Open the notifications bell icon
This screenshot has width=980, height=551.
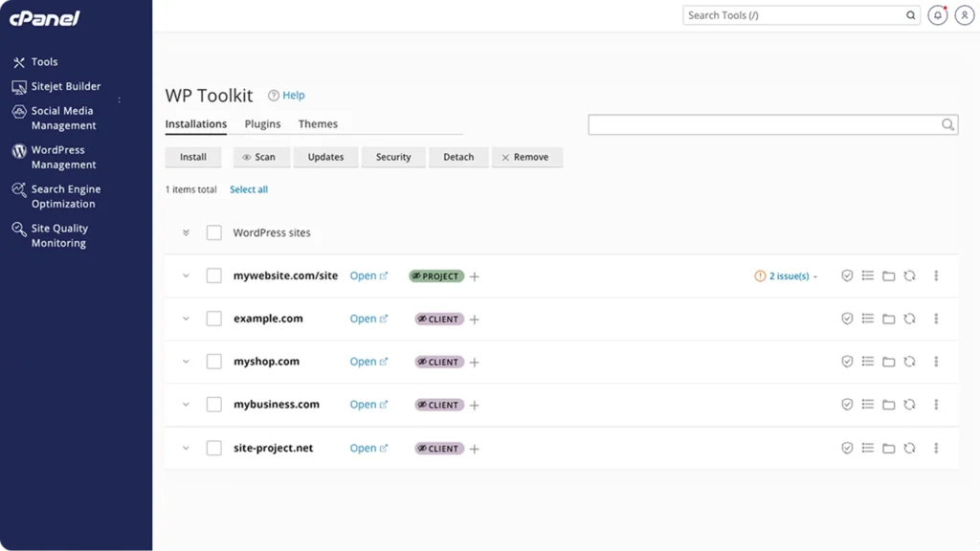[938, 15]
